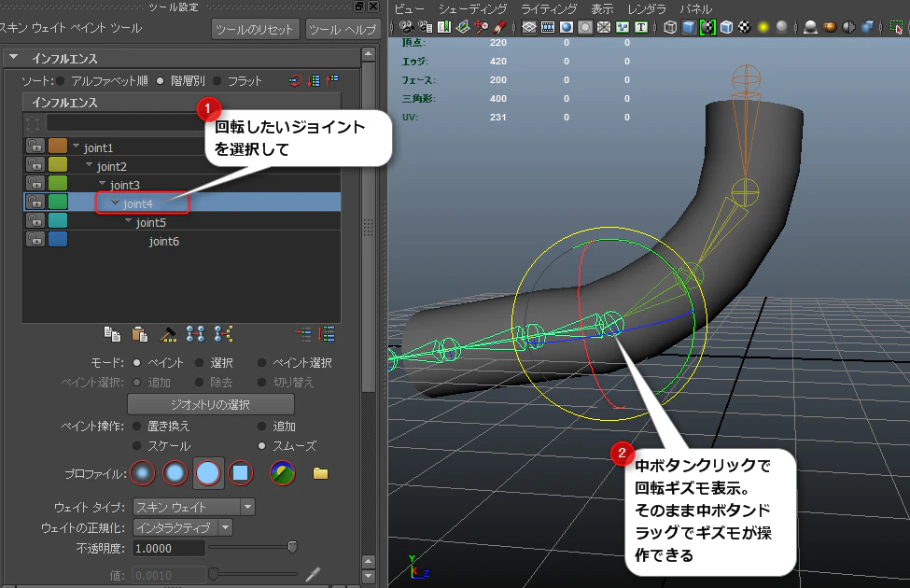Screen dimensions: 910x588
Task: Click the ジオメトリの選択 button
Action: pyautogui.click(x=210, y=404)
